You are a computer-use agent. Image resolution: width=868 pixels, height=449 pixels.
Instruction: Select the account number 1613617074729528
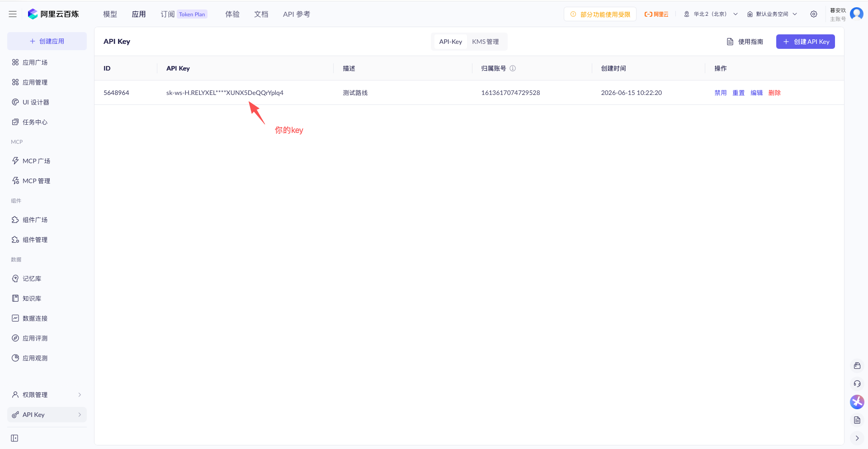(510, 93)
